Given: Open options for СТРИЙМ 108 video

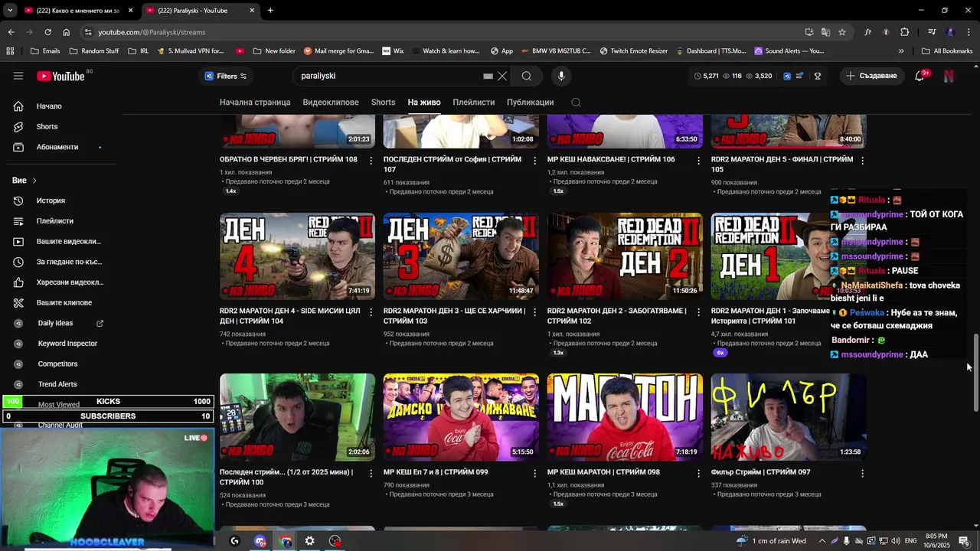Looking at the screenshot, I should 371,161.
